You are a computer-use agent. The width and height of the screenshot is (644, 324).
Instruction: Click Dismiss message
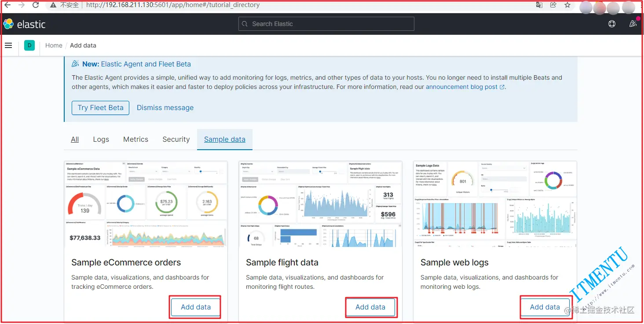[x=165, y=108]
